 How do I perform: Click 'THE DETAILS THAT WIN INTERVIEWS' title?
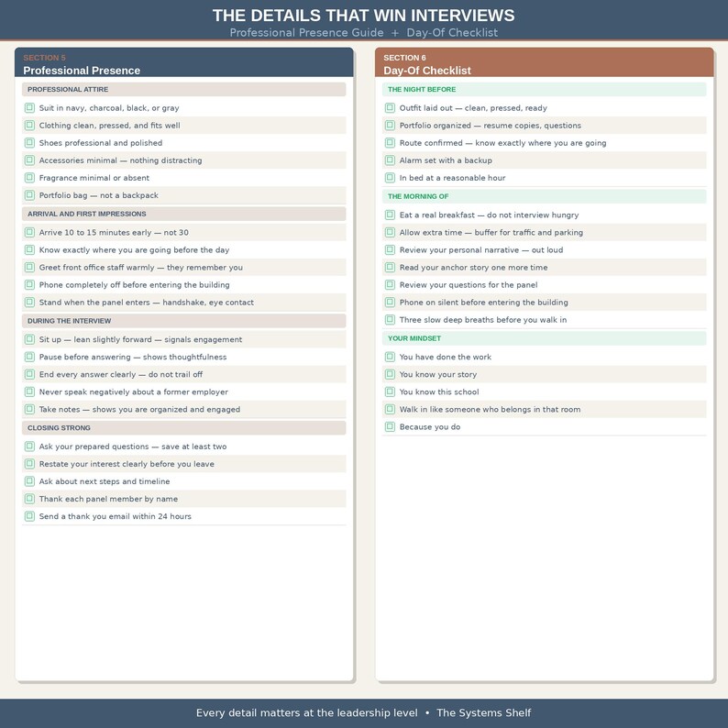[x=363, y=16]
